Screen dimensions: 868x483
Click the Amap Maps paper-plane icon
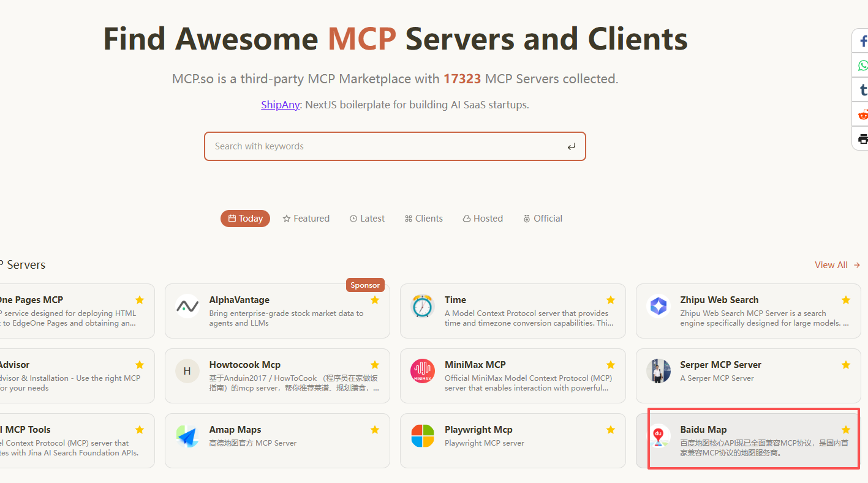click(187, 436)
